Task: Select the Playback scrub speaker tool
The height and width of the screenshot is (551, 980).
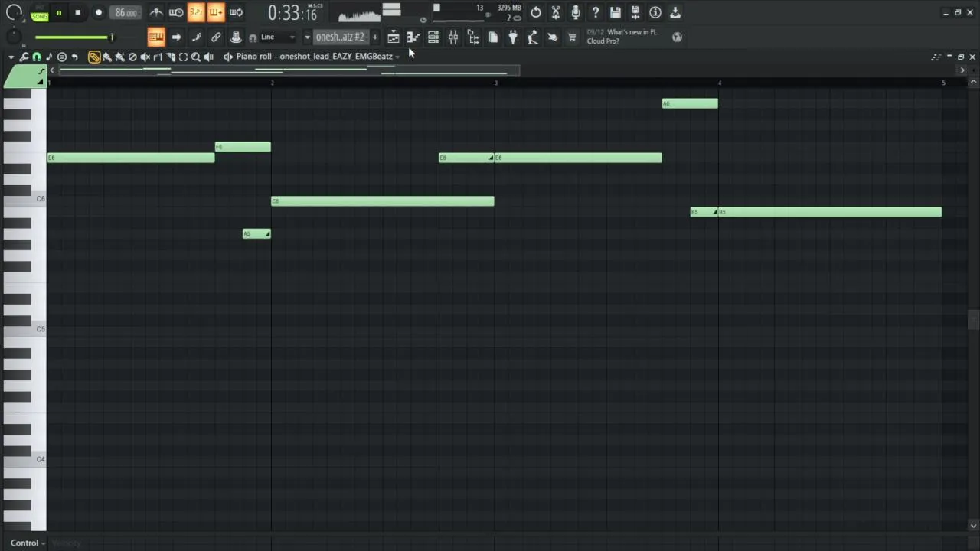Action: pyautogui.click(x=208, y=57)
